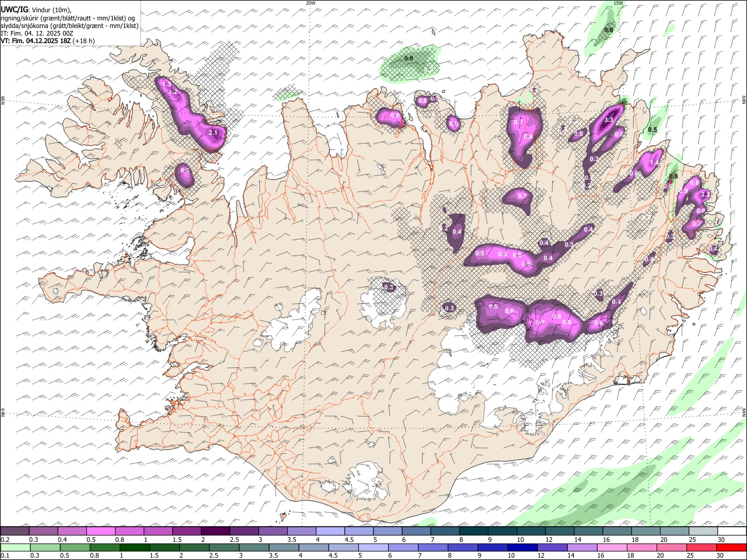
Task: Click the 20W longitude label at top
Action: 310,3
